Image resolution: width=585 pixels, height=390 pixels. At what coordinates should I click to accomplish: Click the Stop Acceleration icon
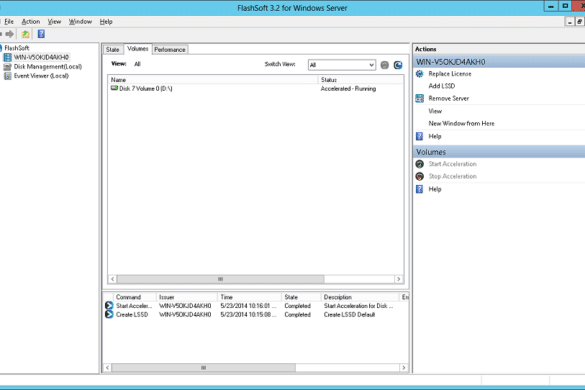[x=420, y=176]
